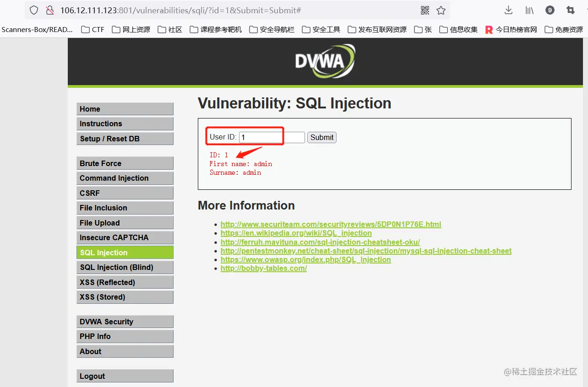This screenshot has height=387, width=588.
Task: Open the 张 bookmarks folder
Action: (x=423, y=29)
